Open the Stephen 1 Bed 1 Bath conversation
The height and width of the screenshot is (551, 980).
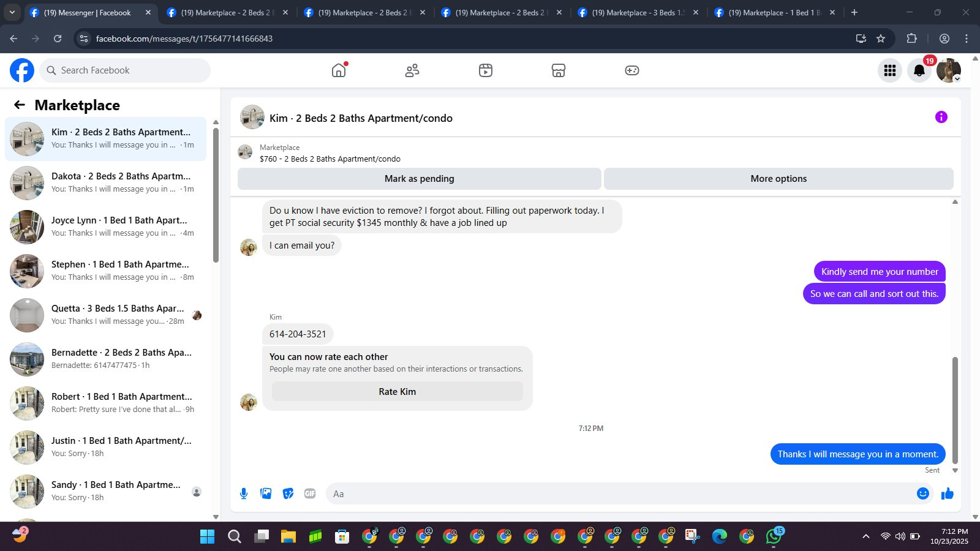point(106,271)
